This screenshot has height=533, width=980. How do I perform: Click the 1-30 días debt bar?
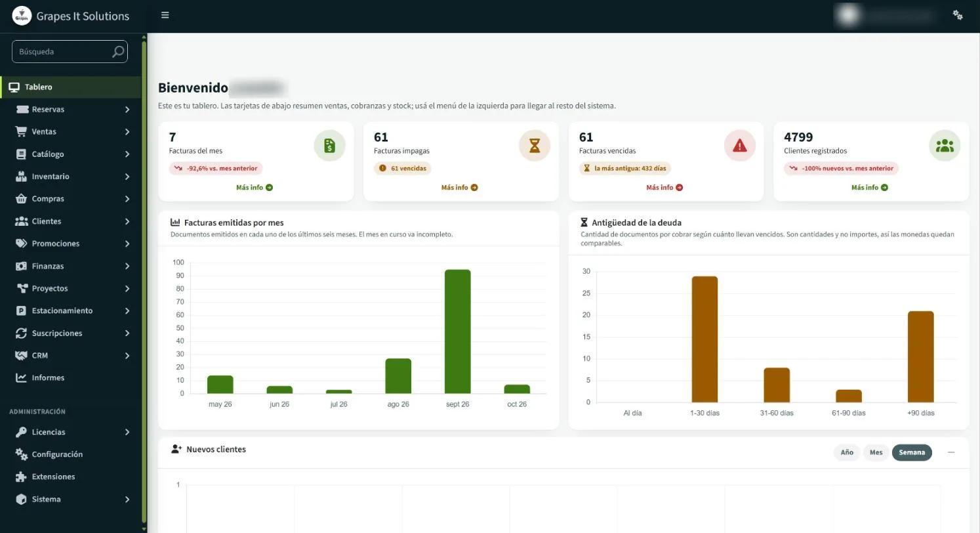(704, 339)
